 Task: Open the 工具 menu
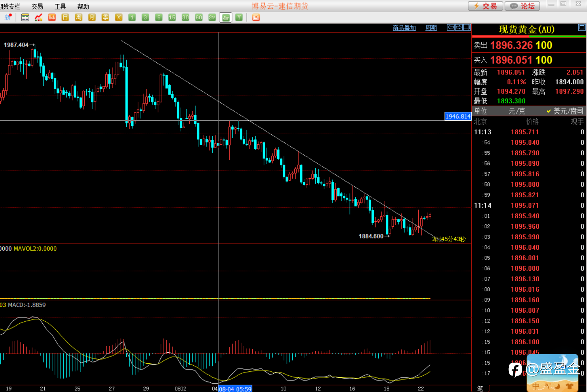click(60, 6)
